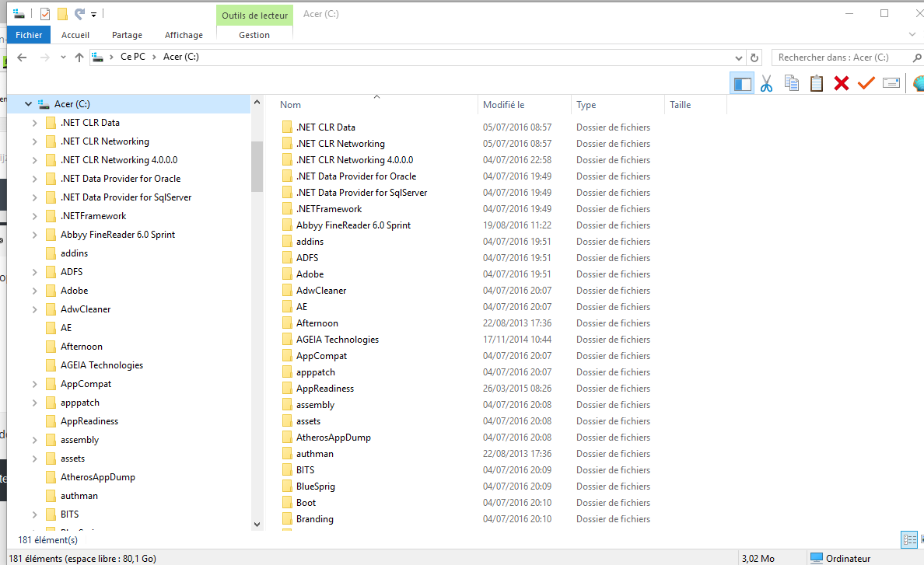The width and height of the screenshot is (924, 565).
Task: Click the orange checkmark icon
Action: pyautogui.click(x=866, y=83)
